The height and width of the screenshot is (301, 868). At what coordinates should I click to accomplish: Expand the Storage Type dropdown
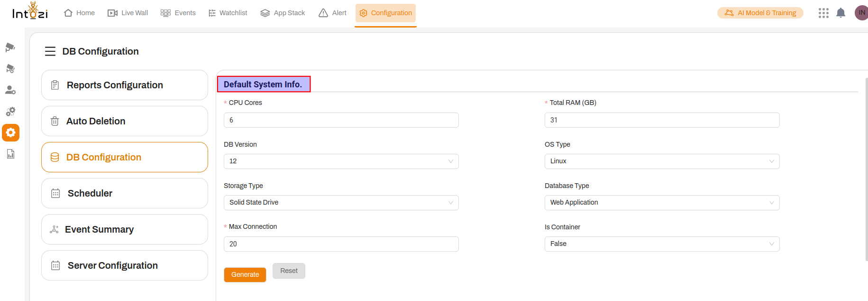[x=341, y=203]
